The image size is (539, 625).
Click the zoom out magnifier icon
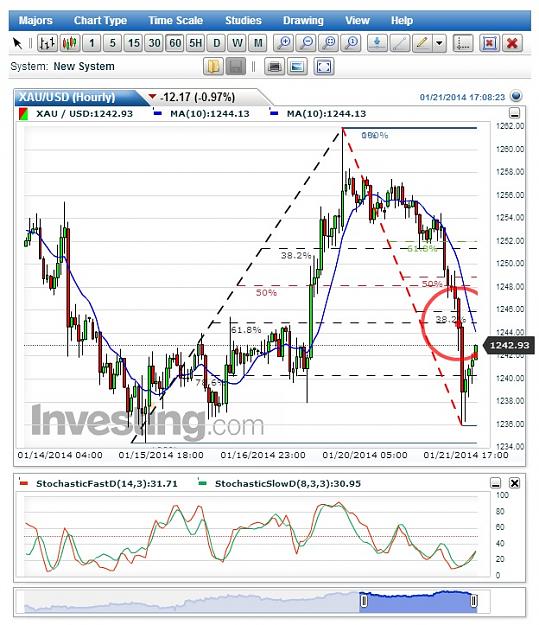click(x=306, y=43)
